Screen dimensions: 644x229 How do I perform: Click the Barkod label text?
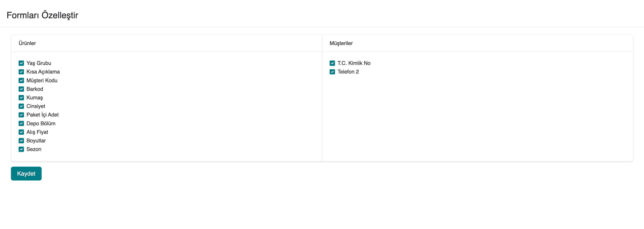coord(35,89)
